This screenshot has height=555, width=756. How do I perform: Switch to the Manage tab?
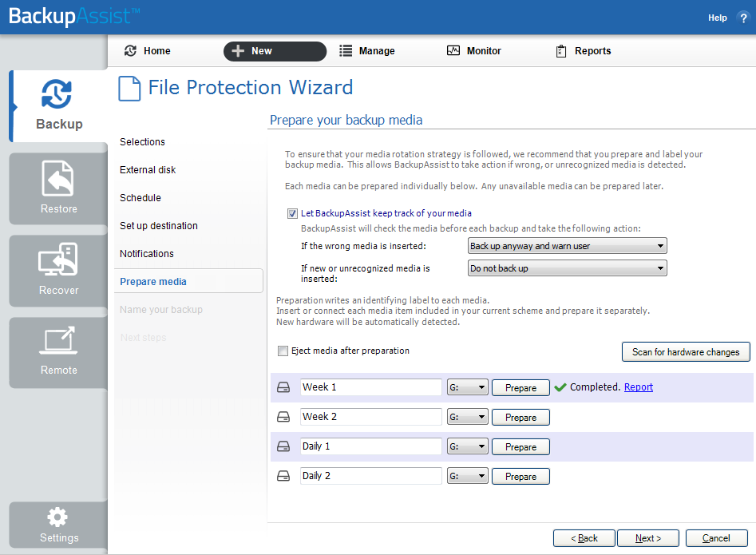click(x=367, y=50)
